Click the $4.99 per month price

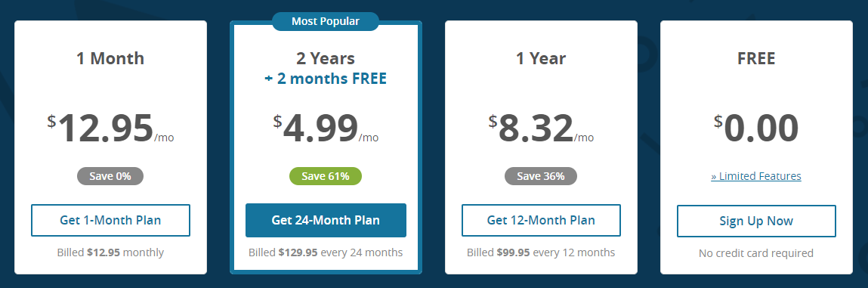click(326, 129)
